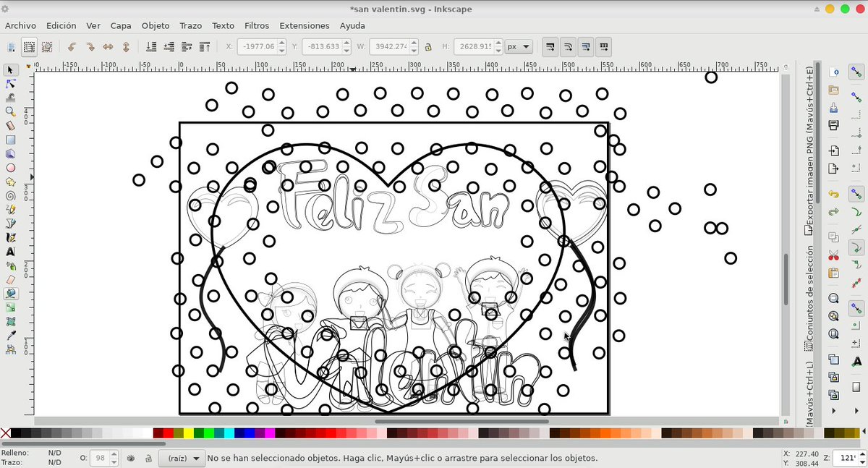868x468 pixels.
Task: Open the Edición menu
Action: point(61,25)
